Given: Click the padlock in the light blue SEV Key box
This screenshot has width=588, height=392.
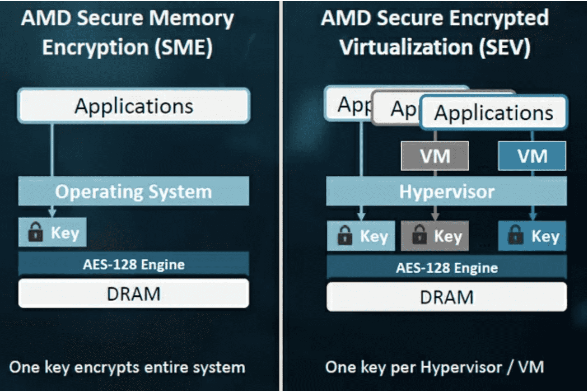Looking at the screenshot, I should pyautogui.click(x=345, y=236).
